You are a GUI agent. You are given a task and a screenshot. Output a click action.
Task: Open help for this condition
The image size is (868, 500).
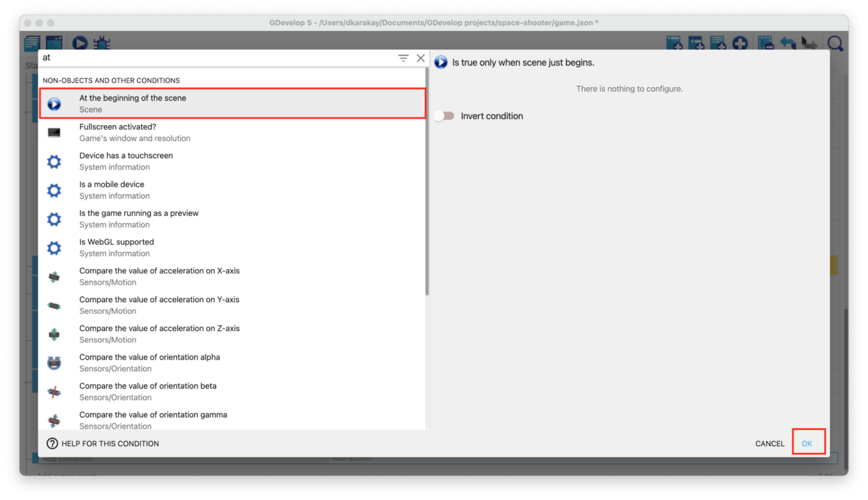pos(103,443)
